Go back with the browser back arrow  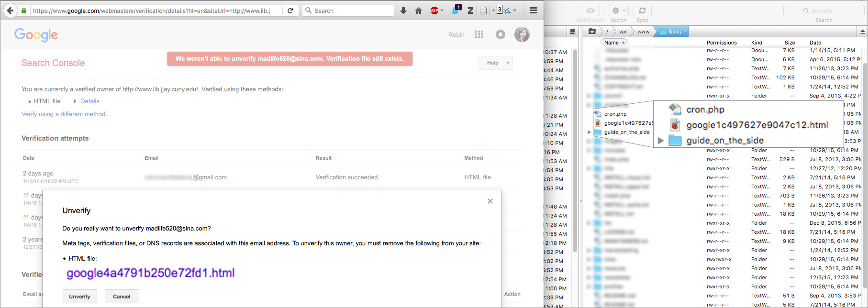pos(10,11)
